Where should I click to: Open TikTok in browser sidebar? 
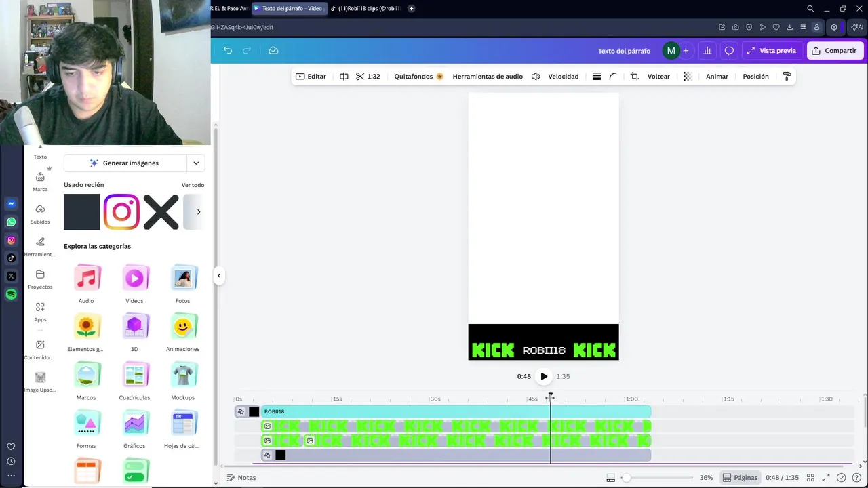11,258
